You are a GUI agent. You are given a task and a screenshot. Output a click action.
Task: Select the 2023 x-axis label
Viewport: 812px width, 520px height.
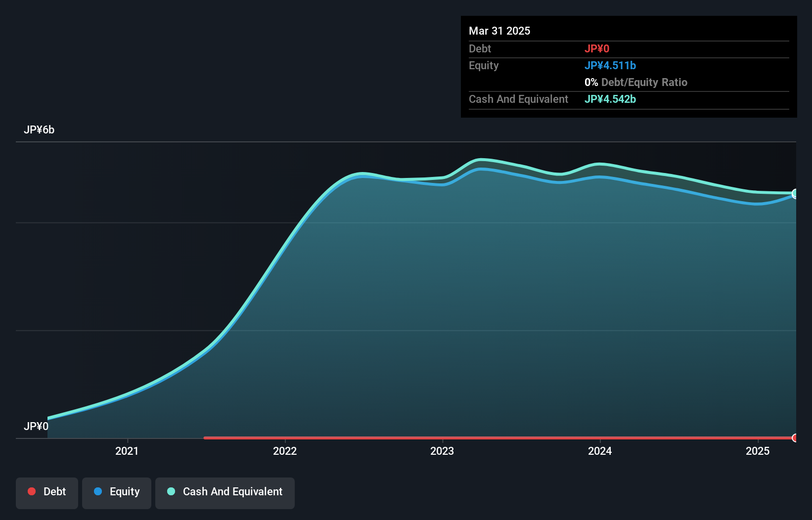[x=442, y=451]
